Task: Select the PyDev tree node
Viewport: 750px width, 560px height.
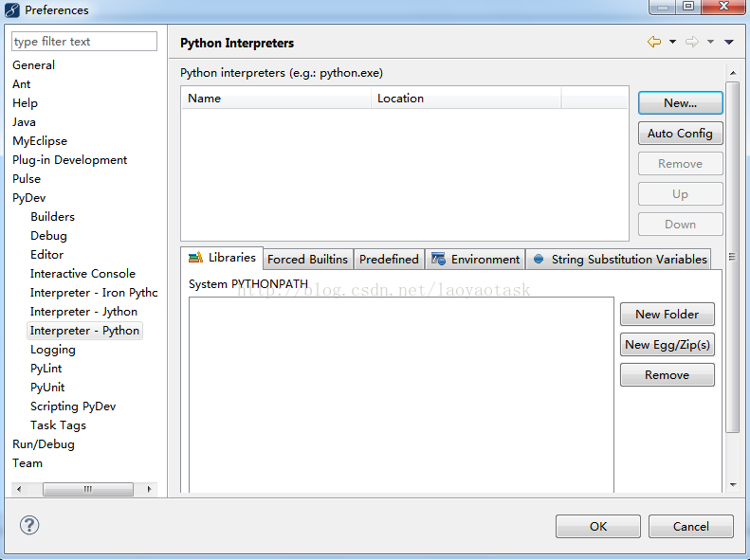Action: 29,198
